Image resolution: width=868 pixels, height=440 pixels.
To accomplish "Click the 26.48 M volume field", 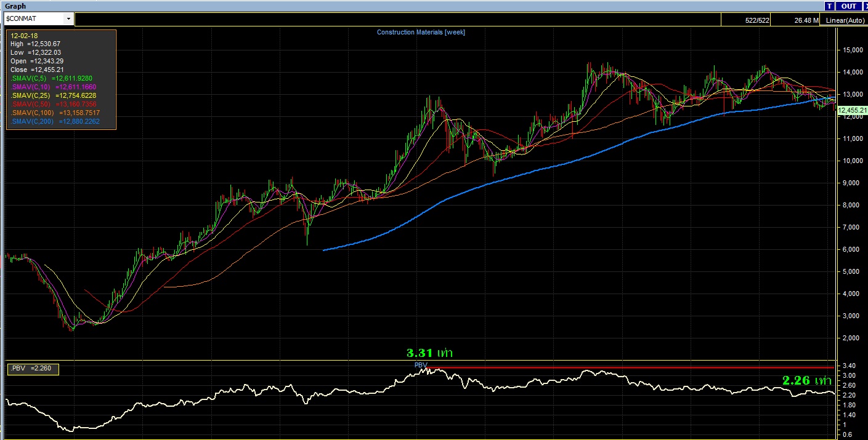I will point(806,20).
